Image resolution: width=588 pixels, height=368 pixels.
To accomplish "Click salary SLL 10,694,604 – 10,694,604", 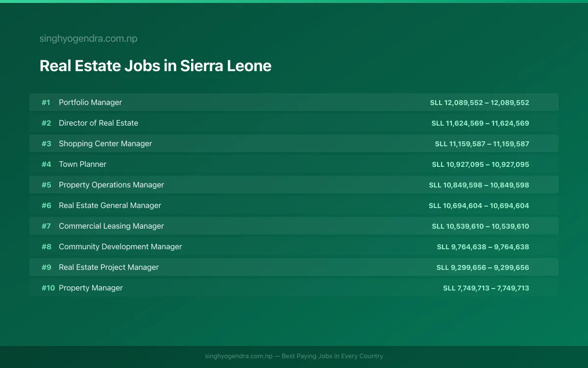I will [479, 206].
